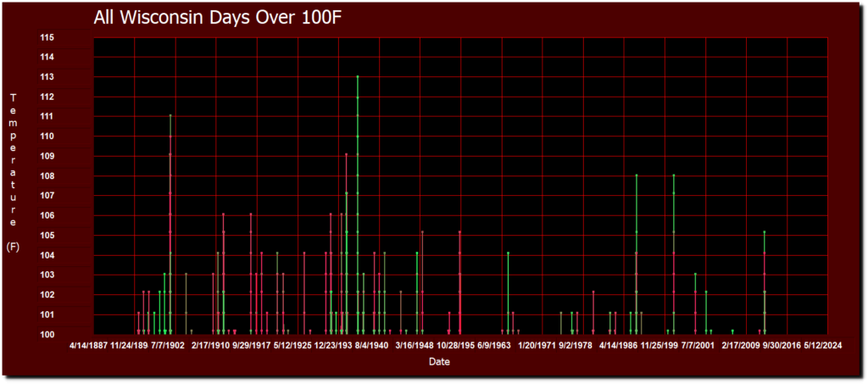Click the 109F pink peak before the 113F spike

pos(346,155)
